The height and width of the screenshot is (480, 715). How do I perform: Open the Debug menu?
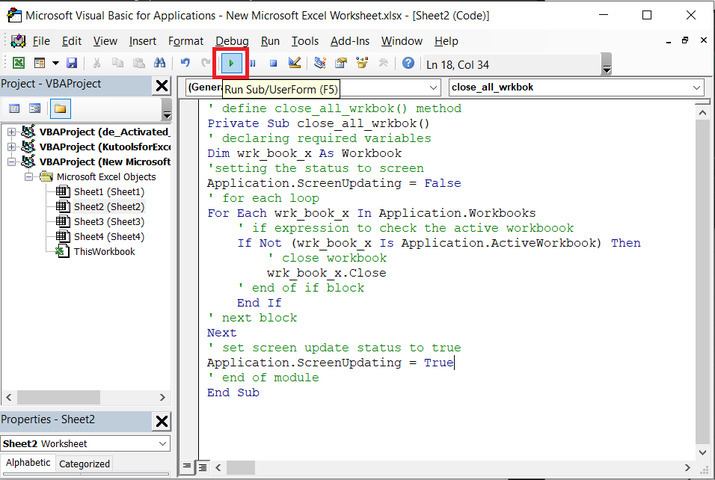click(x=232, y=41)
